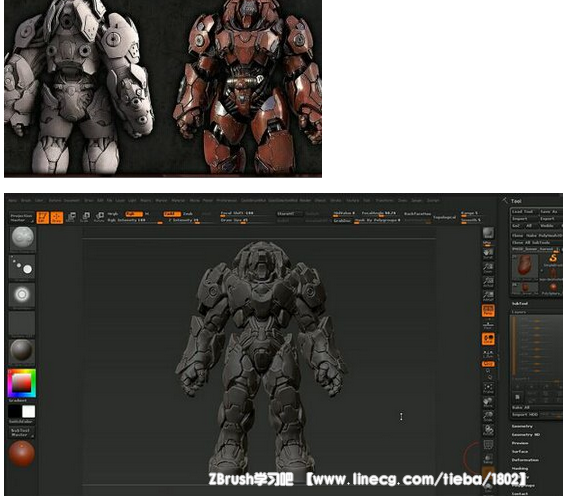The image size is (563, 496).
Task: Expand Geometry HD section
Action: point(526,435)
